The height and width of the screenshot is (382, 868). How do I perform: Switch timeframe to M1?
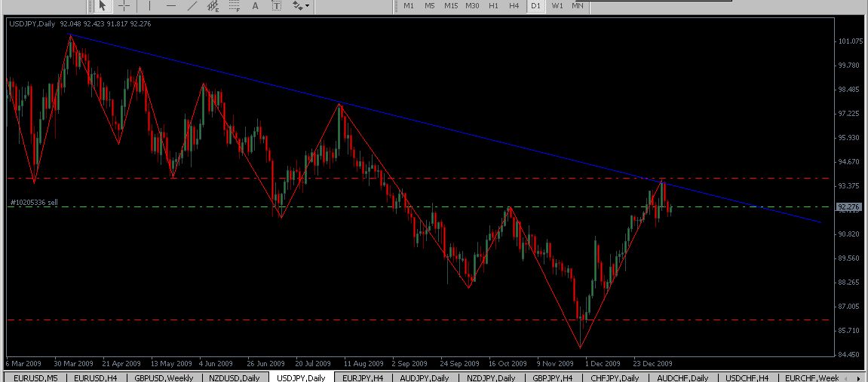point(409,6)
